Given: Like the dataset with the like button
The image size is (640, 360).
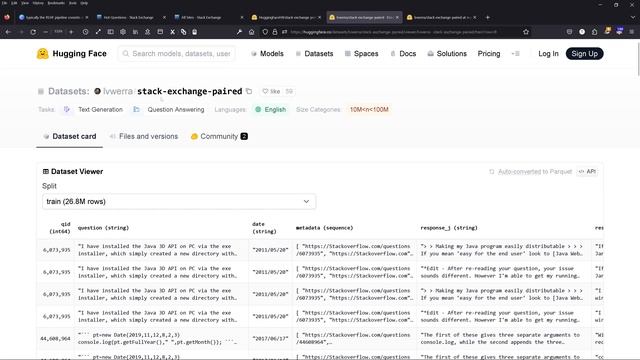Looking at the screenshot, I should (x=271, y=91).
